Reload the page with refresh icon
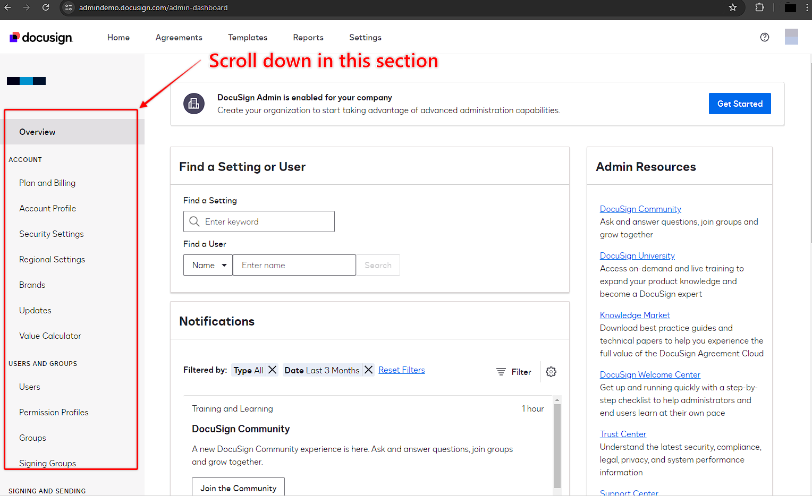Image resolution: width=812 pixels, height=504 pixels. 46,7
